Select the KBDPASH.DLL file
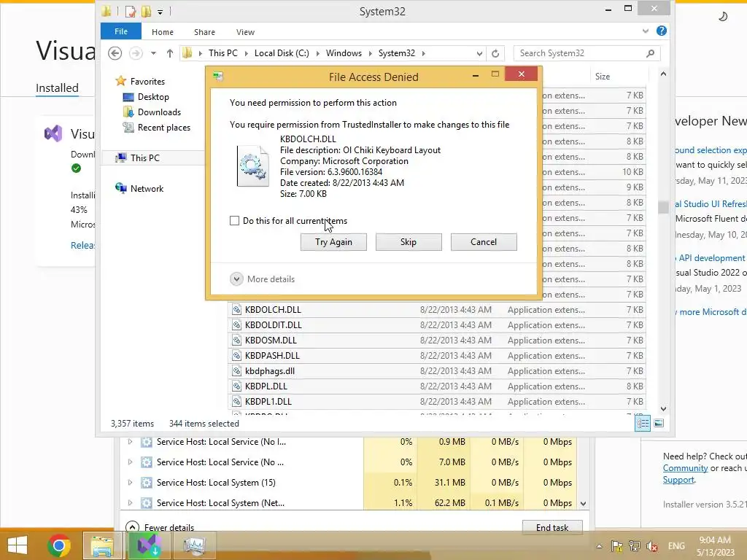747x560 pixels. pyautogui.click(x=437, y=355)
